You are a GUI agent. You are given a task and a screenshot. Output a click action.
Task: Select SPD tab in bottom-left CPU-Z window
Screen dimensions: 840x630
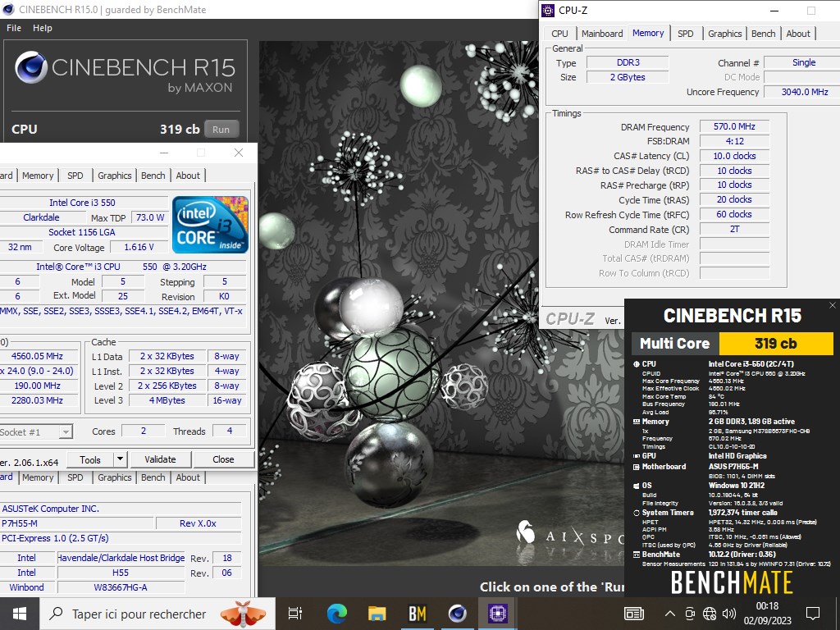75,477
